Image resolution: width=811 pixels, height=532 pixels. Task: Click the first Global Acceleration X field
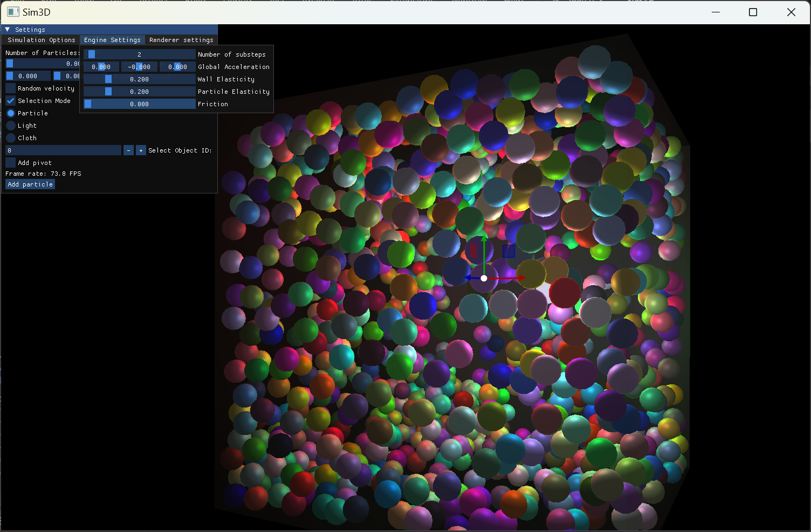tap(101, 67)
